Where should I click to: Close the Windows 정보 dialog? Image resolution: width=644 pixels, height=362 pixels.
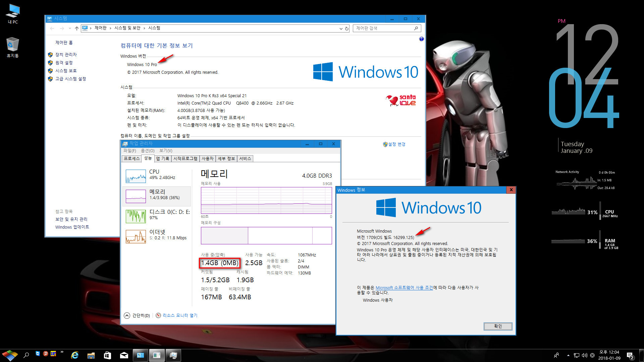tap(511, 190)
